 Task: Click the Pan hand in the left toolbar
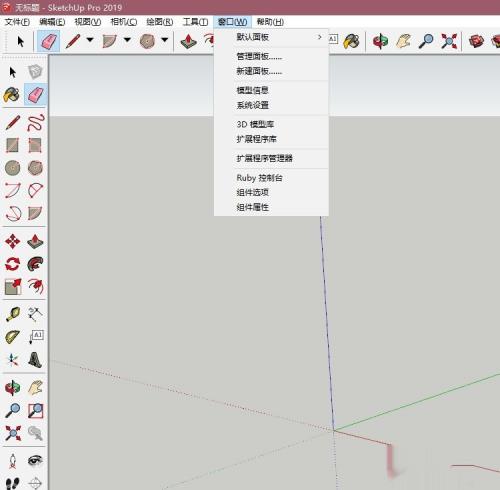(x=35, y=388)
